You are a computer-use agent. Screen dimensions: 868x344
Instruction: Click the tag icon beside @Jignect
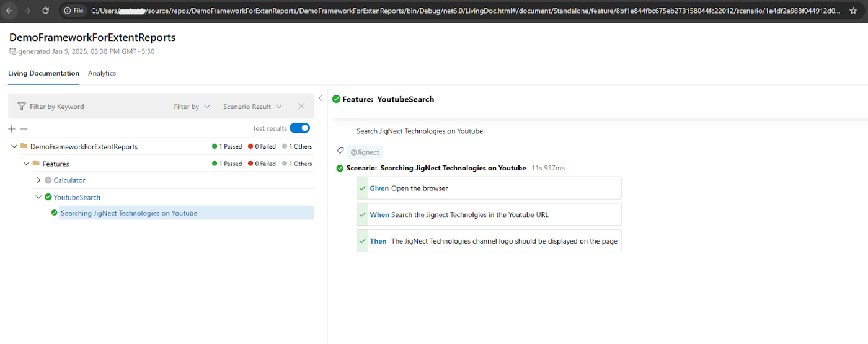click(x=340, y=151)
